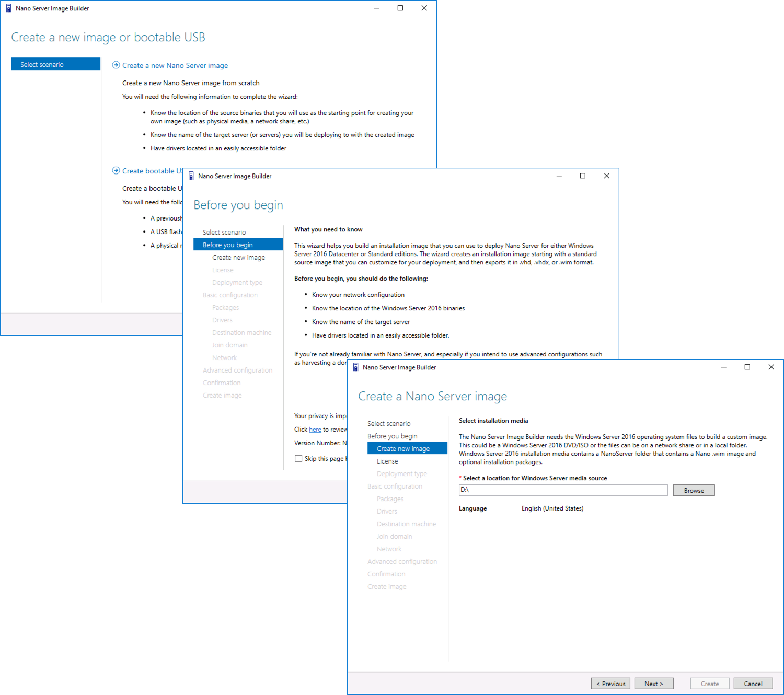Viewport: 784px width, 695px height.
Task: Click the circled arrow beside Create a new Nano Server image
Action: tap(116, 65)
